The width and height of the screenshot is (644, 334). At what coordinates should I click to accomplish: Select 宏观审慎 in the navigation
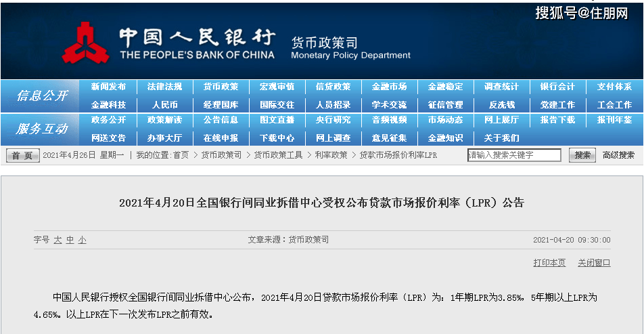click(277, 87)
